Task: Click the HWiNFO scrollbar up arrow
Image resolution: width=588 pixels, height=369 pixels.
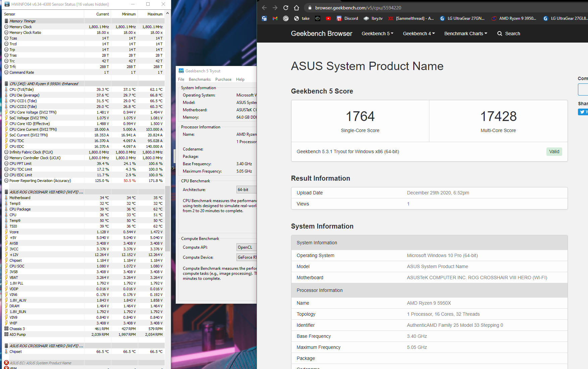Action: [168, 14]
